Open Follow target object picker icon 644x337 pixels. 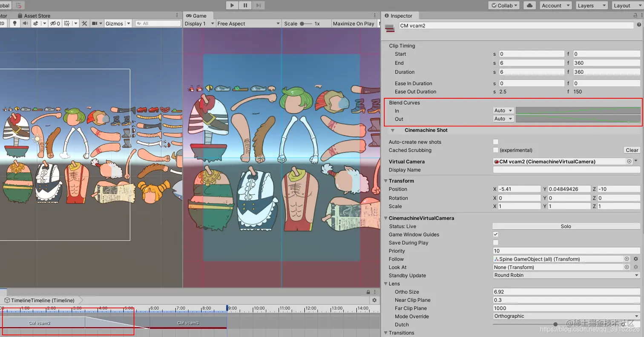(x=627, y=259)
